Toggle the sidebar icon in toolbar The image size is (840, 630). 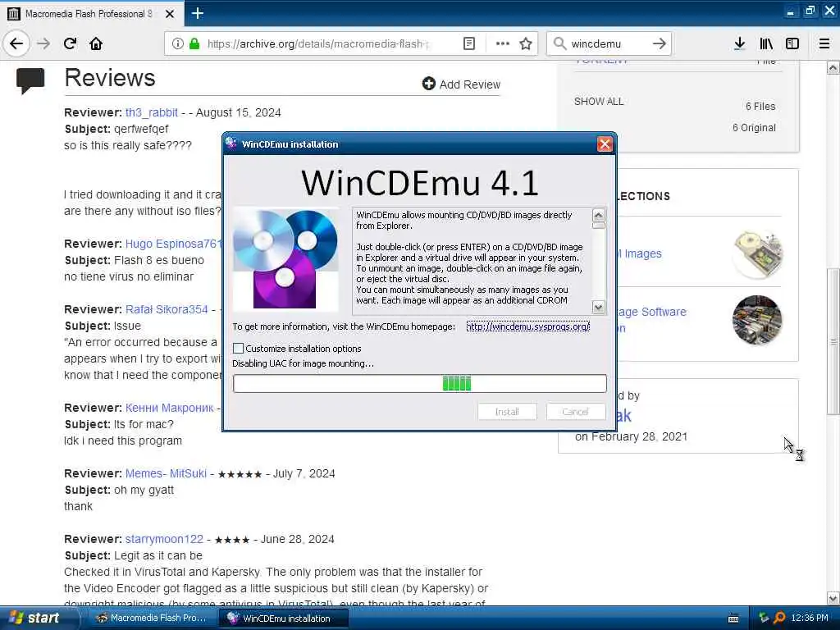point(792,43)
